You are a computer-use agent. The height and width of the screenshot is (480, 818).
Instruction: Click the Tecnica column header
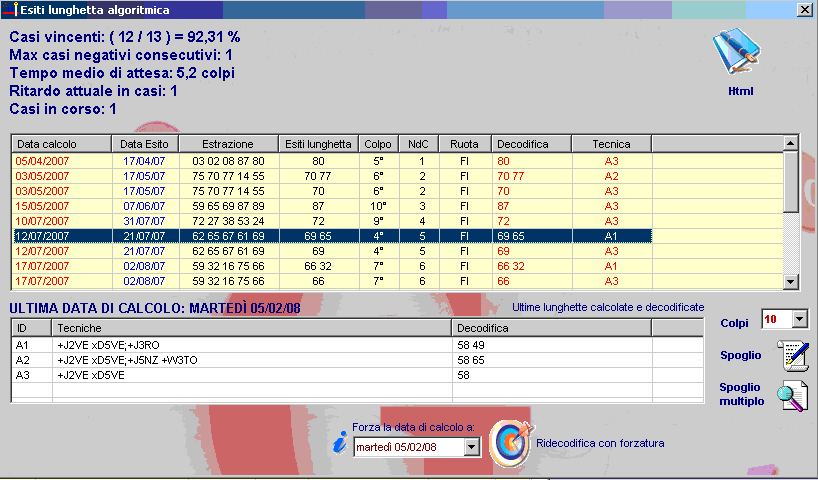(611, 144)
